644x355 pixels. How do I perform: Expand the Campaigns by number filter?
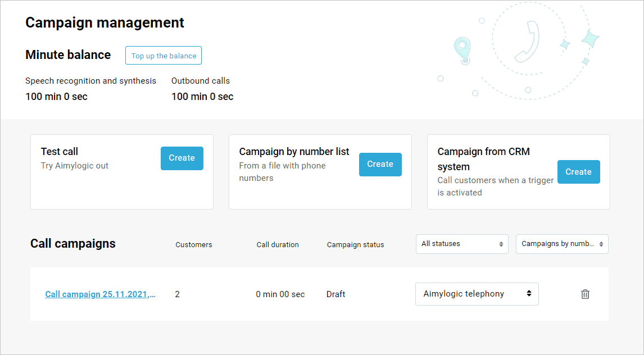tap(562, 244)
